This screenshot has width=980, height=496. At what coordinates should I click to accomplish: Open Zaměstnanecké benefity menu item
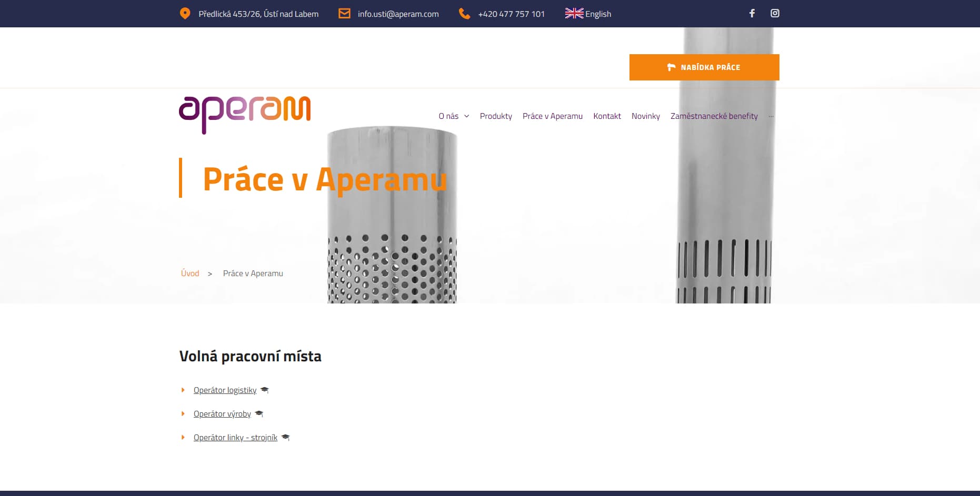pos(714,116)
